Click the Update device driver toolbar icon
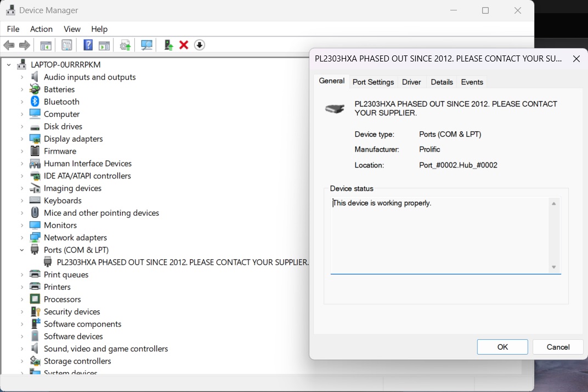The height and width of the screenshot is (392, 588). tap(125, 46)
